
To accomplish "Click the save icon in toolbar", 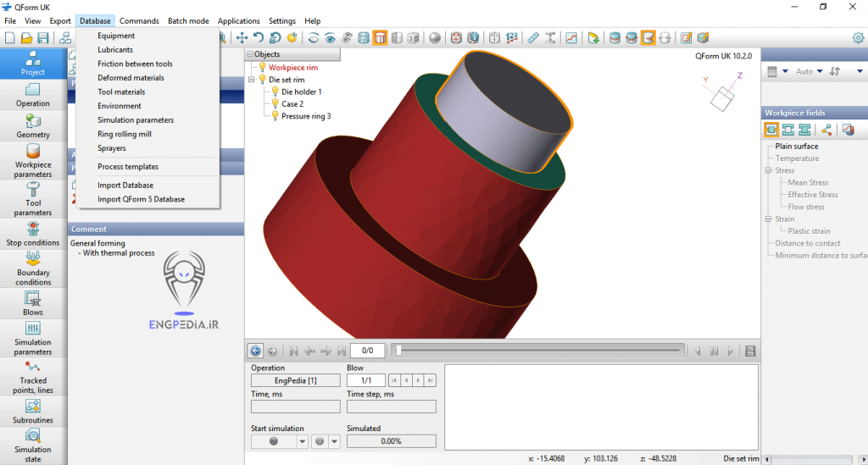I will click(x=42, y=37).
